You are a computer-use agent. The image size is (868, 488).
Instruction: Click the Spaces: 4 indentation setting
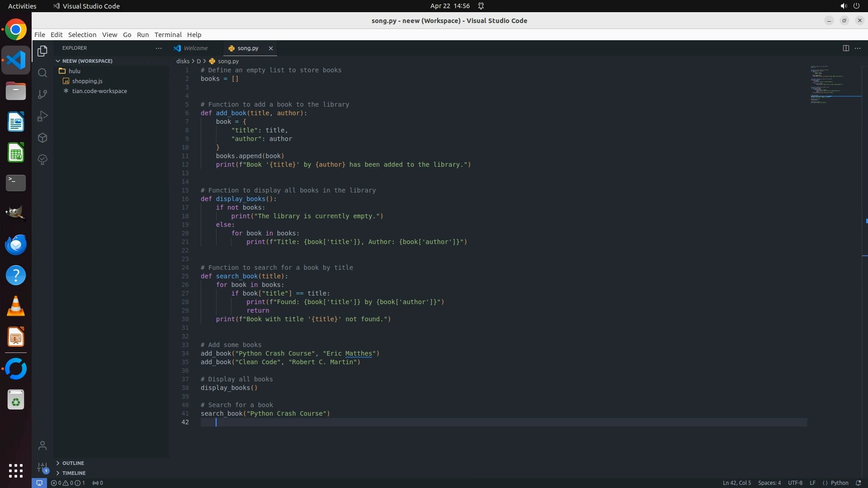(769, 483)
